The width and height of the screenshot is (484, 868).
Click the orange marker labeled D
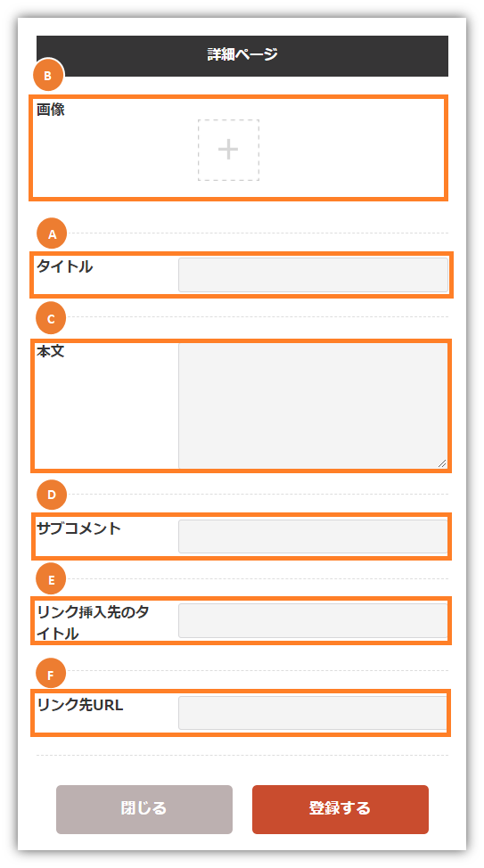click(52, 495)
